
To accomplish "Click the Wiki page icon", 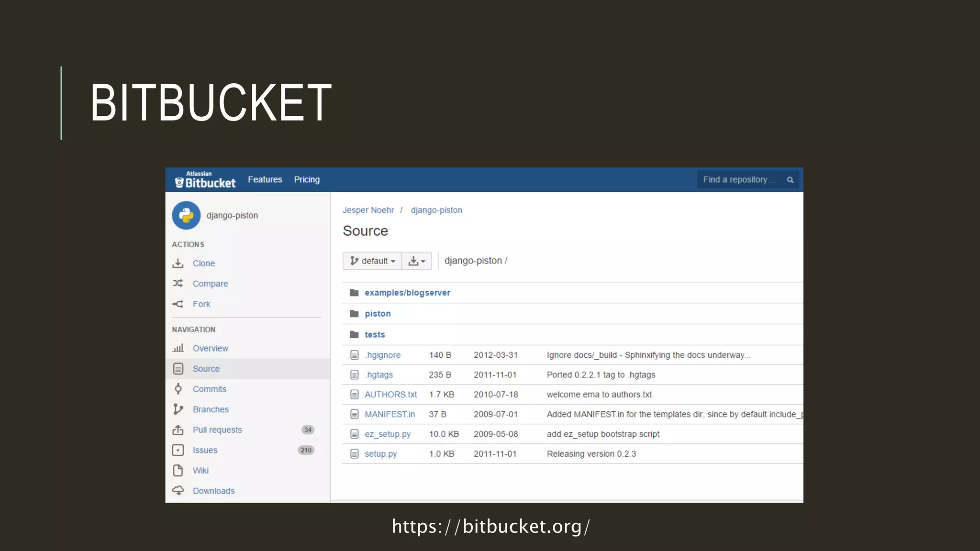I will pos(178,471).
